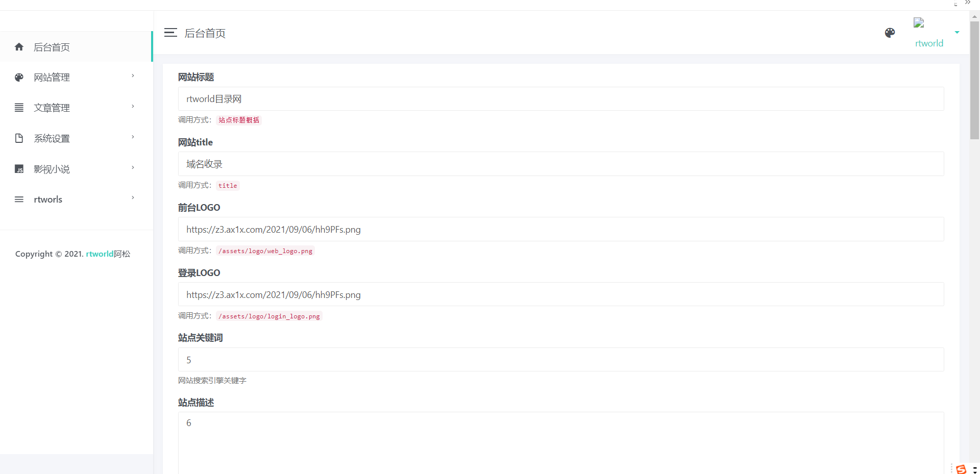Click the file icon beside 系统设置
Viewport: 980px width, 474px height.
tap(19, 138)
